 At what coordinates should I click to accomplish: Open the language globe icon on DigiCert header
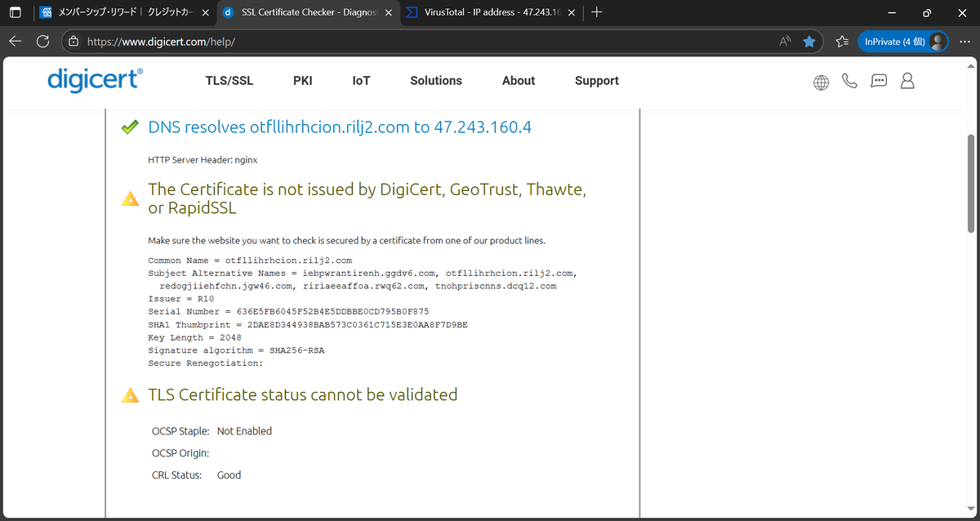[821, 82]
